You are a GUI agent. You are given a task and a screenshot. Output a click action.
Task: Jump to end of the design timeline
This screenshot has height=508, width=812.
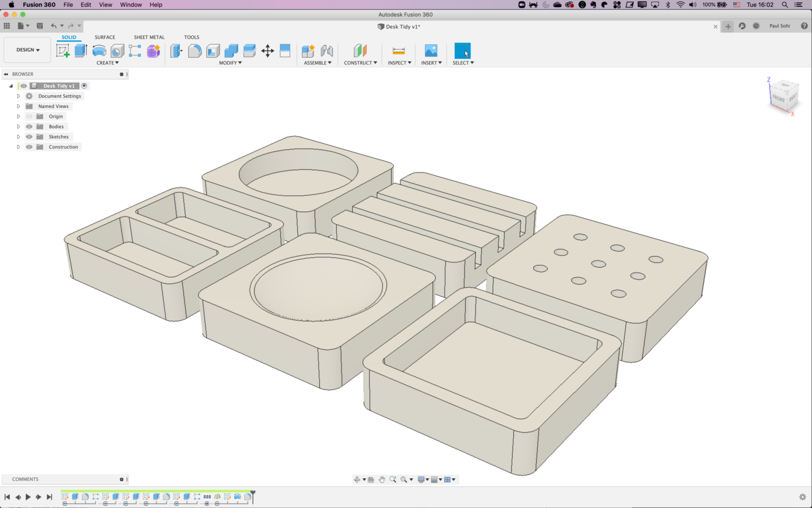tap(49, 497)
